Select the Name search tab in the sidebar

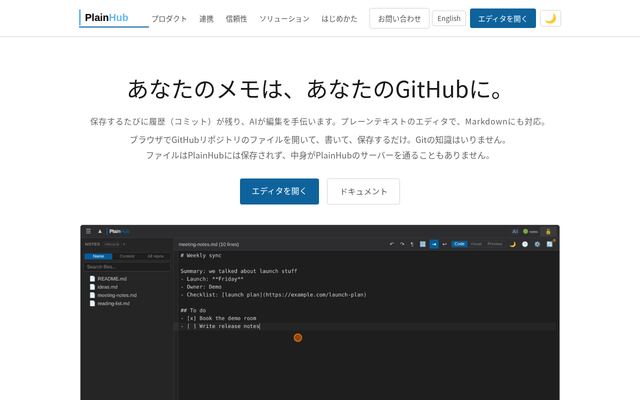(98, 256)
